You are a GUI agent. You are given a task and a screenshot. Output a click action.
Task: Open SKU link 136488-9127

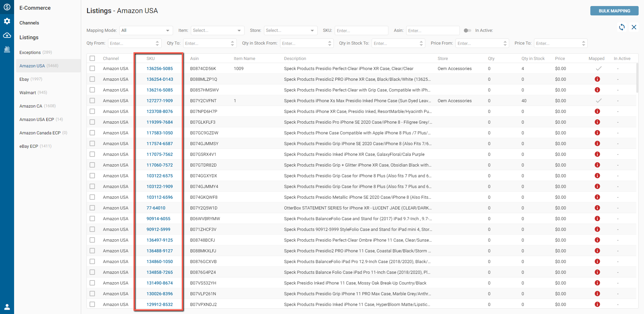160,251
